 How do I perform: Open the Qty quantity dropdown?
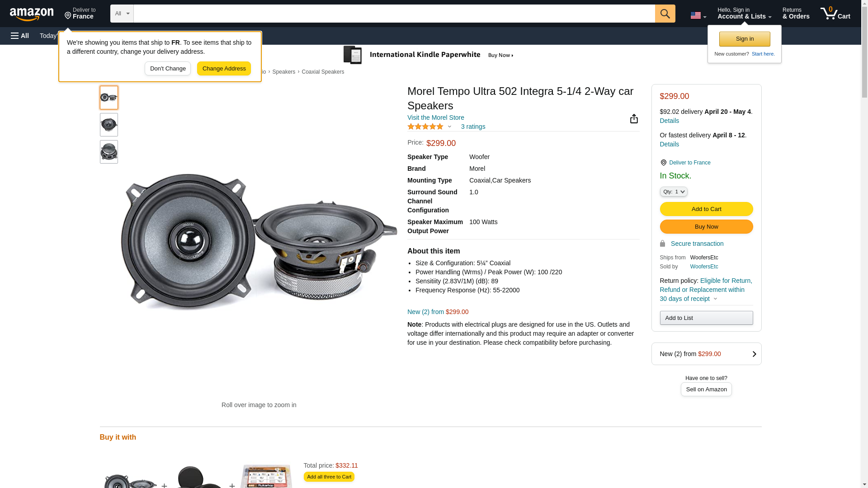pyautogui.click(x=673, y=192)
